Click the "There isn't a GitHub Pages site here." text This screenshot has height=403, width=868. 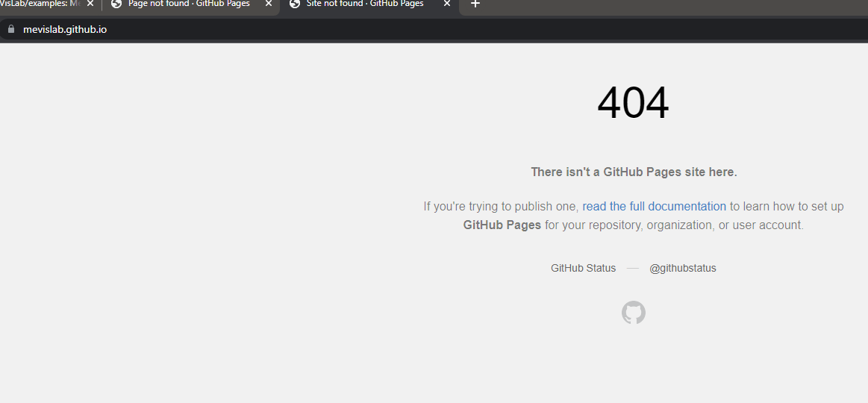click(x=634, y=172)
